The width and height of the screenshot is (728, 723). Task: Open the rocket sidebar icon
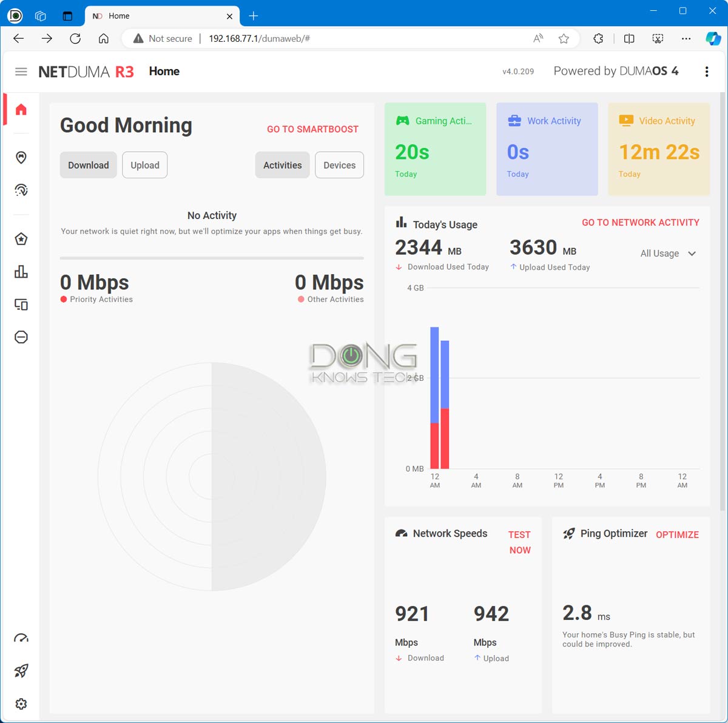tap(21, 671)
